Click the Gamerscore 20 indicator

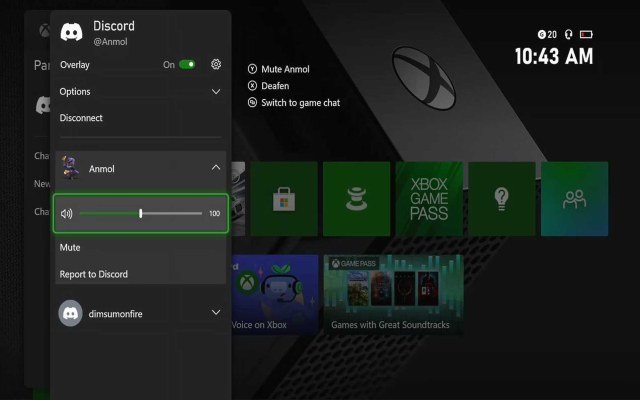coord(547,34)
